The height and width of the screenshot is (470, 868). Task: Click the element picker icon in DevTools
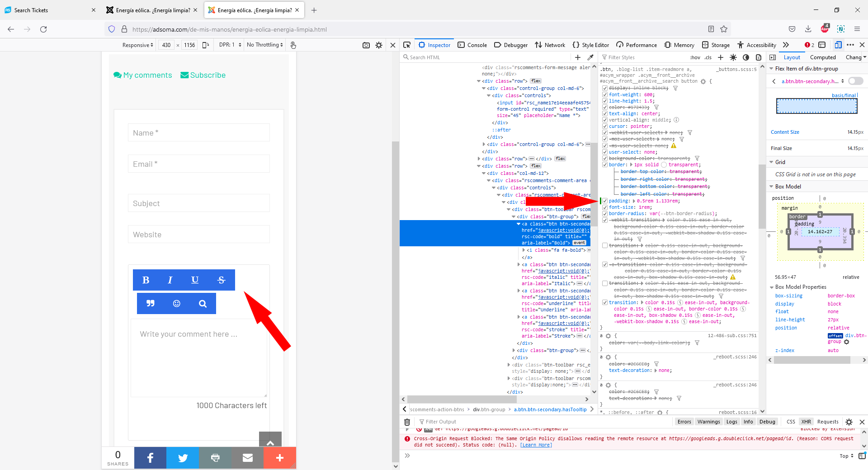click(x=407, y=45)
